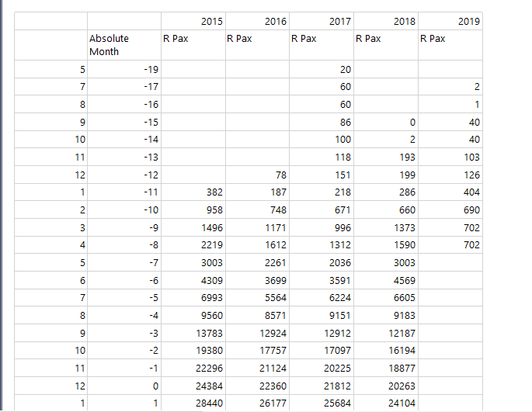
Task: Click the cell showing 20
Action: (x=322, y=70)
